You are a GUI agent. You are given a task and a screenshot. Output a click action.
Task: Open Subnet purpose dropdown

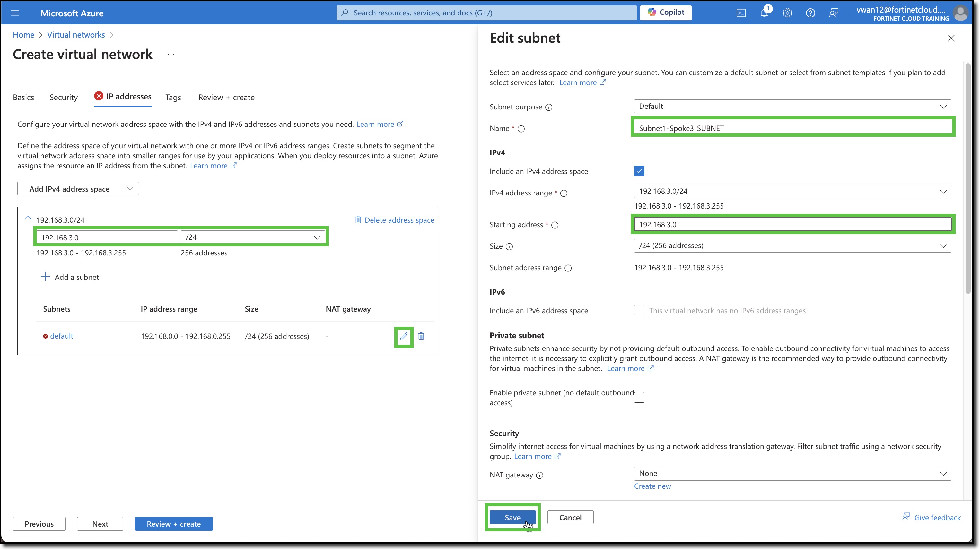(x=792, y=107)
